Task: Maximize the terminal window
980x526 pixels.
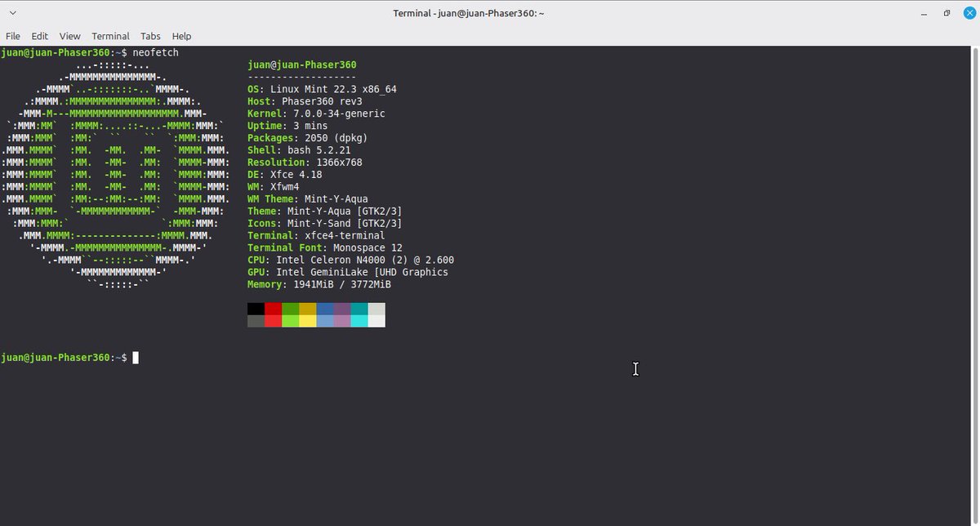Action: 947,13
